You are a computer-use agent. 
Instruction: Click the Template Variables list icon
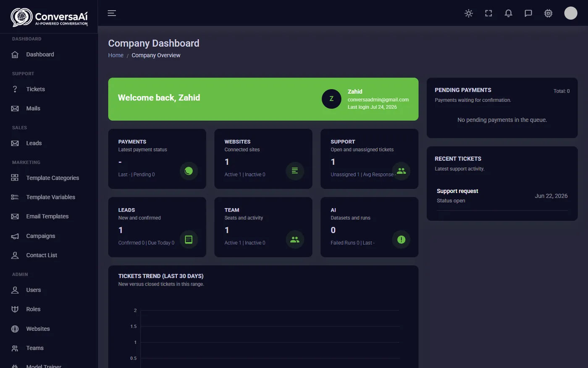coord(15,197)
